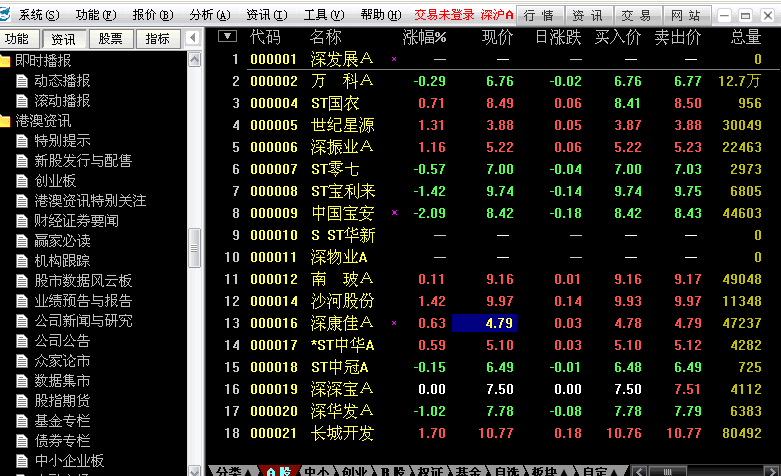This screenshot has height=476, width=781.
Task: Click the sidebar scrollbar down arrow
Action: coord(194,471)
